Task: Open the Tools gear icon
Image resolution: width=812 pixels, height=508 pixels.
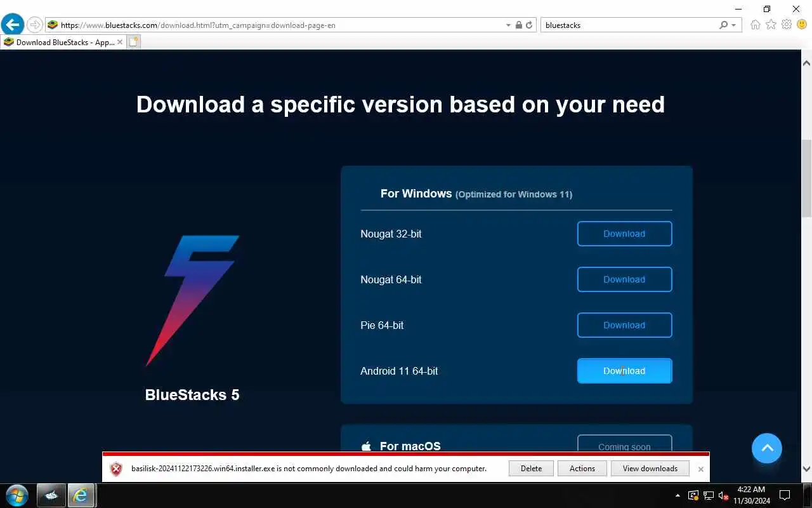Action: 787,25
